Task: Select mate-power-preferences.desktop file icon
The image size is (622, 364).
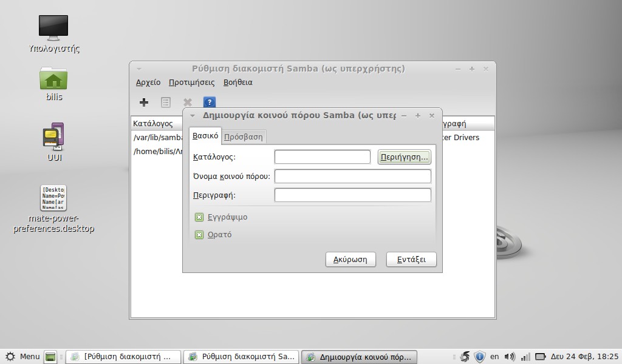Action: click(x=53, y=198)
